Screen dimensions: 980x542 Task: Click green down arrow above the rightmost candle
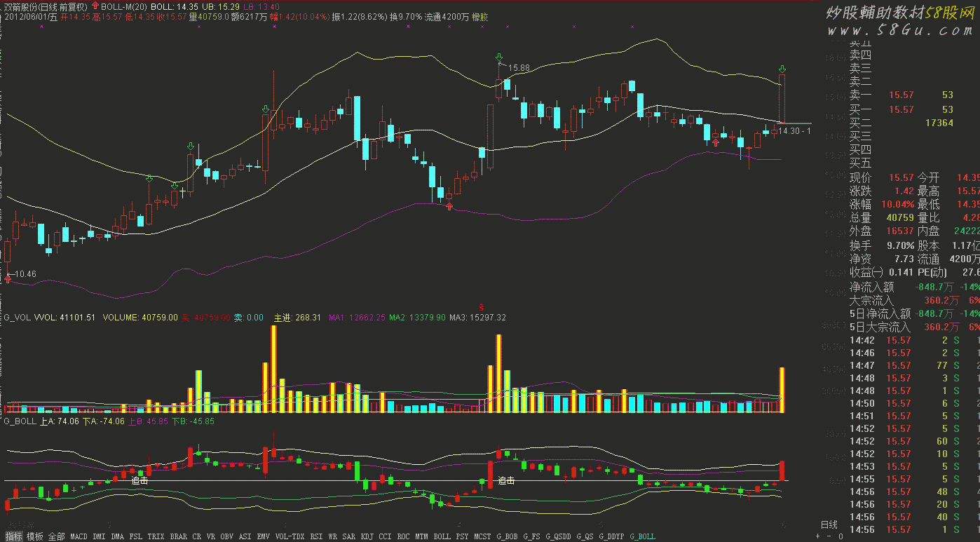pyautogui.click(x=782, y=69)
